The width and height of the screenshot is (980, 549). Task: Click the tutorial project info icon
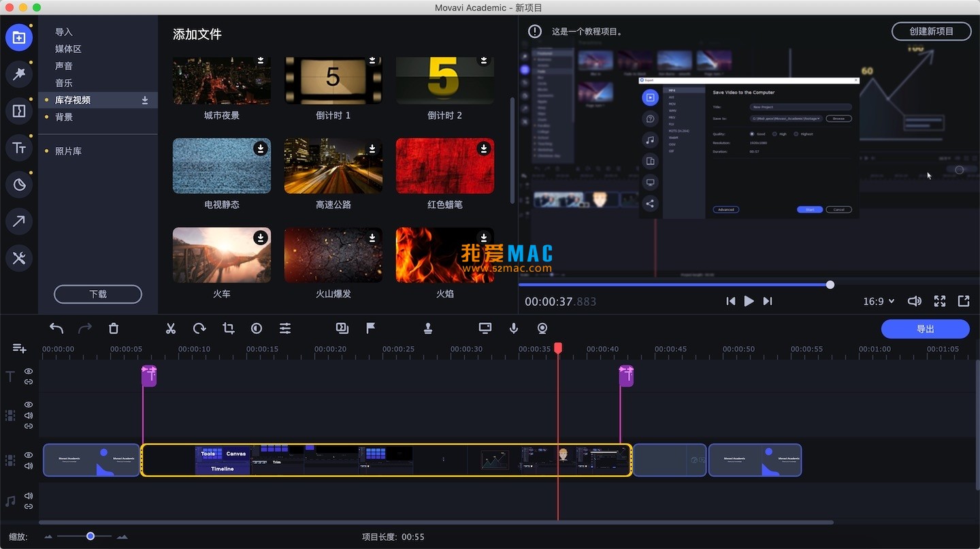[535, 31]
